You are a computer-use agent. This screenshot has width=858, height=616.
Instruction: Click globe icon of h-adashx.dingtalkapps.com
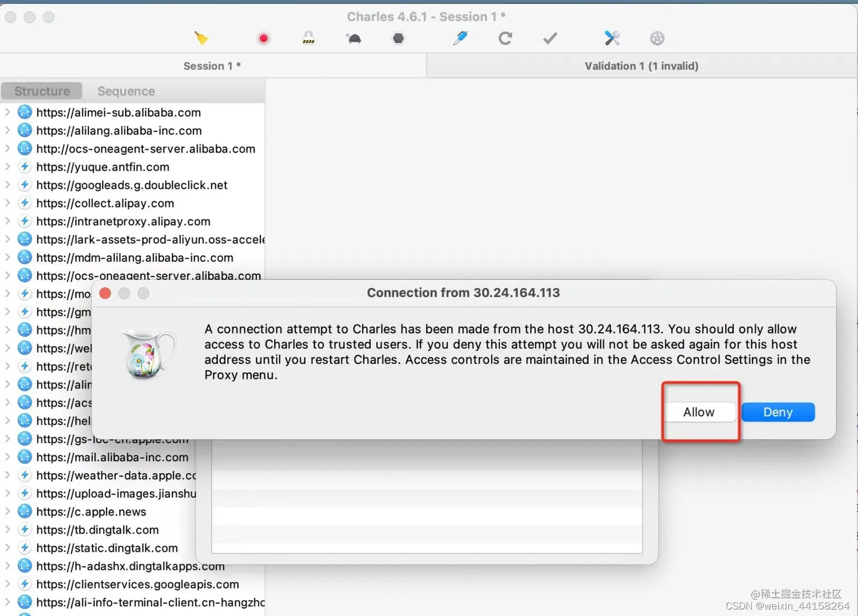point(24,566)
